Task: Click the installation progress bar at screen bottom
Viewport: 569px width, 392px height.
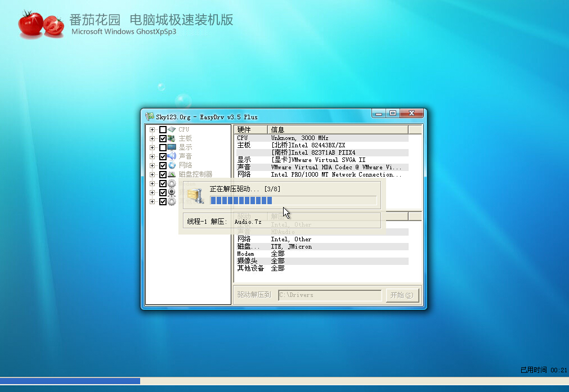Action: click(285, 381)
